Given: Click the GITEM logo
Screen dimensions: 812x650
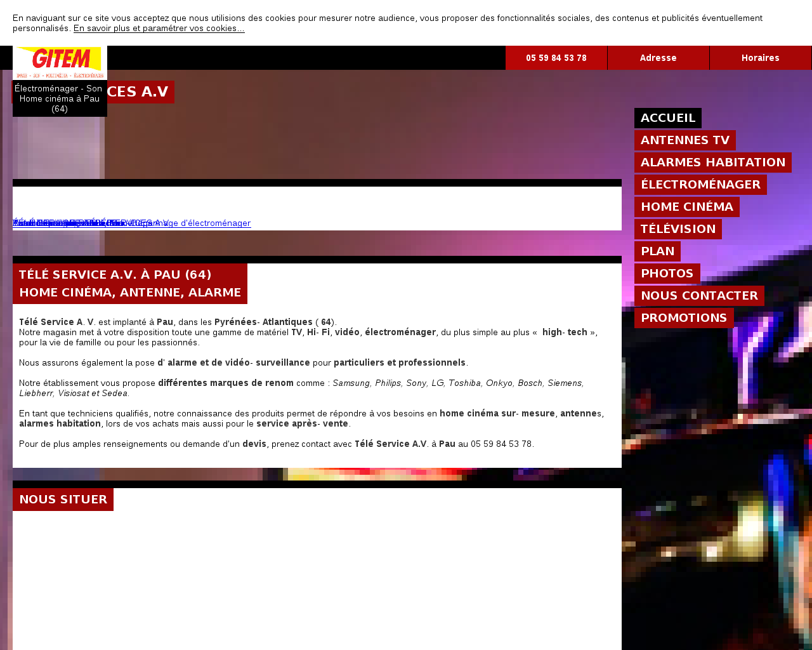Looking at the screenshot, I should tap(60, 62).
